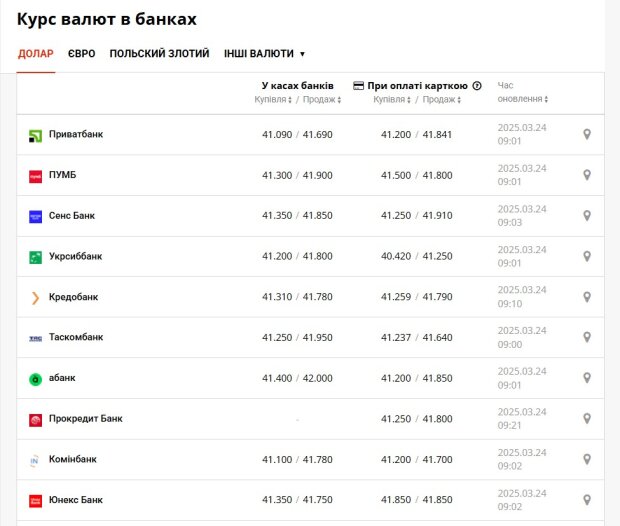
Task: Select the ДОЛАР tab
Action: coord(36,53)
